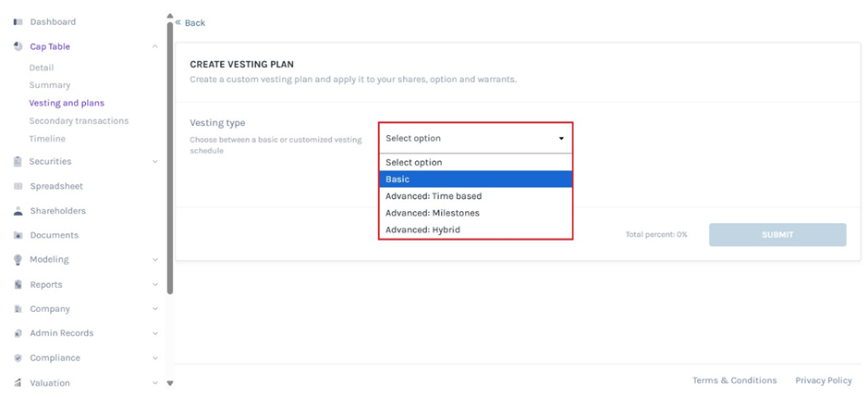
Task: Click sidebar scrollbar down arrow
Action: click(170, 382)
